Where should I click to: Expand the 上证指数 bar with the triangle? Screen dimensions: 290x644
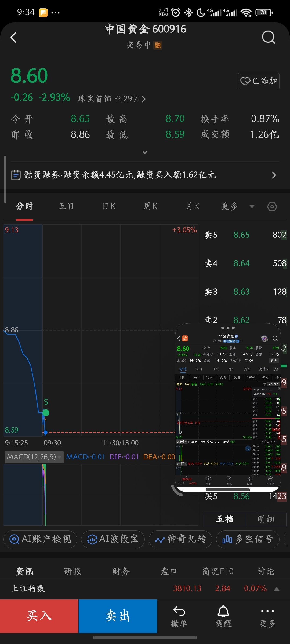tap(277, 589)
